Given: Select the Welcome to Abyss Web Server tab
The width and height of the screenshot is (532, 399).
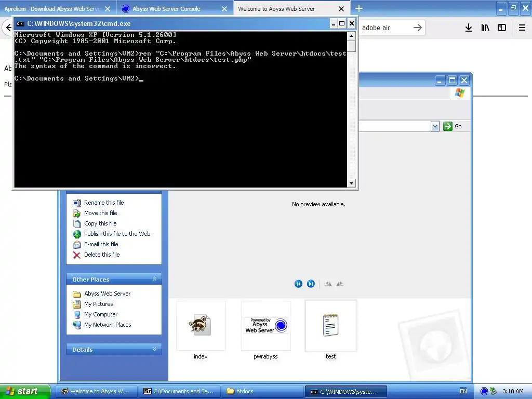Looking at the screenshot, I should [x=276, y=9].
